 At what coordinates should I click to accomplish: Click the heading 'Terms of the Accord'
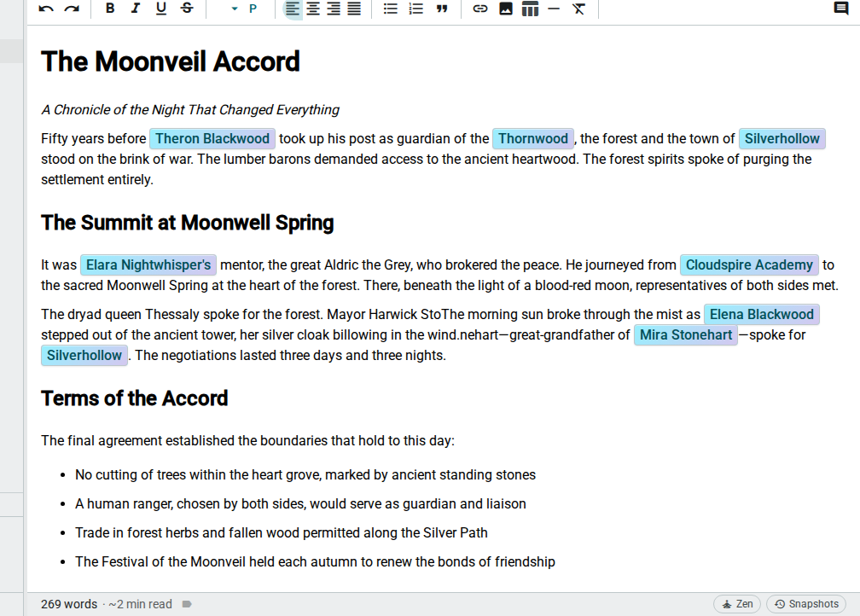(x=135, y=398)
